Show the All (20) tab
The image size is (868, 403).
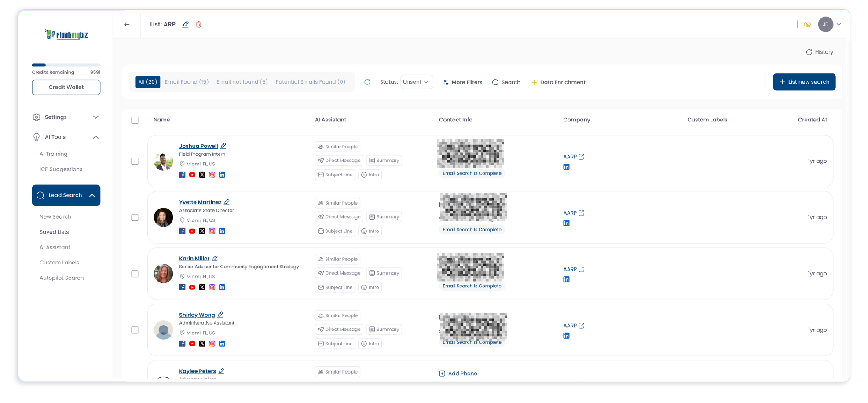(x=147, y=82)
